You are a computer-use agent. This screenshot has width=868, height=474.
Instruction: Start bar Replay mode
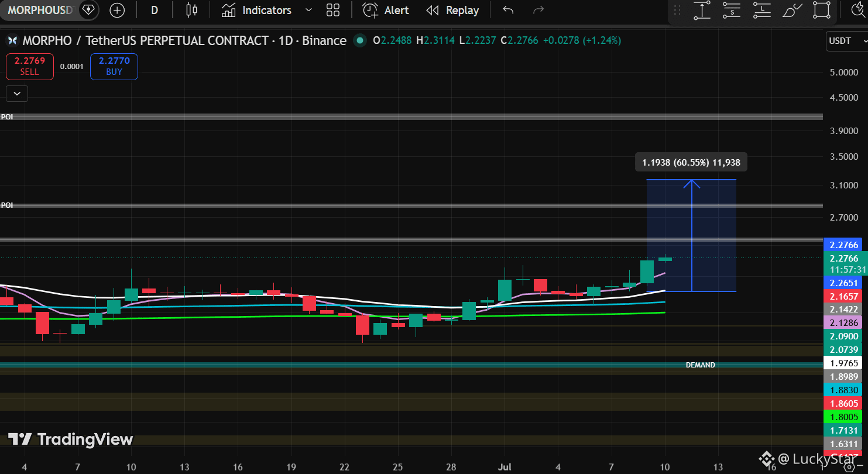(x=452, y=10)
